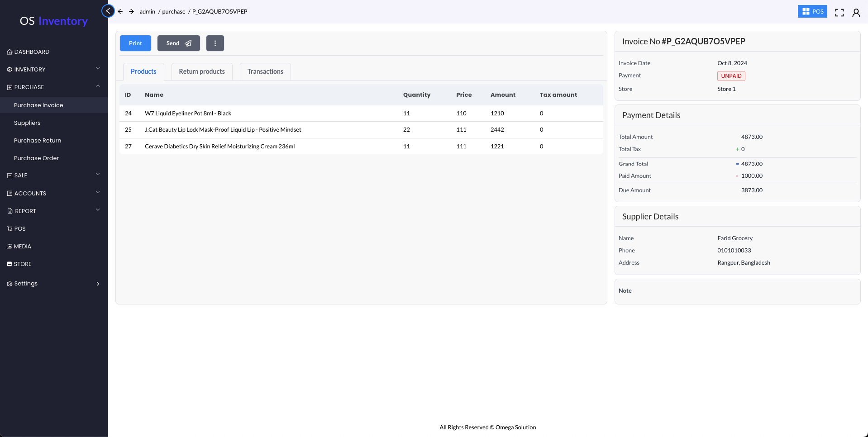Switch to the Transactions tab
Viewport: 868px width, 437px height.
[265, 71]
